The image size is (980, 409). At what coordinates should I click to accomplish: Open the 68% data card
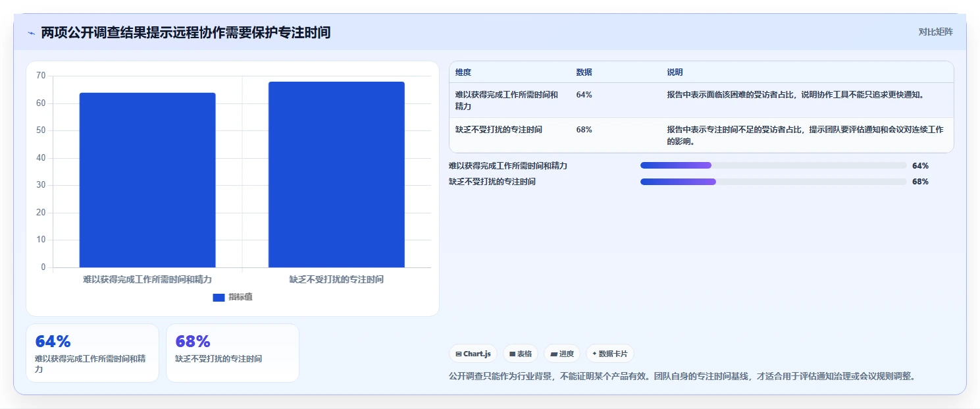pyautogui.click(x=232, y=353)
